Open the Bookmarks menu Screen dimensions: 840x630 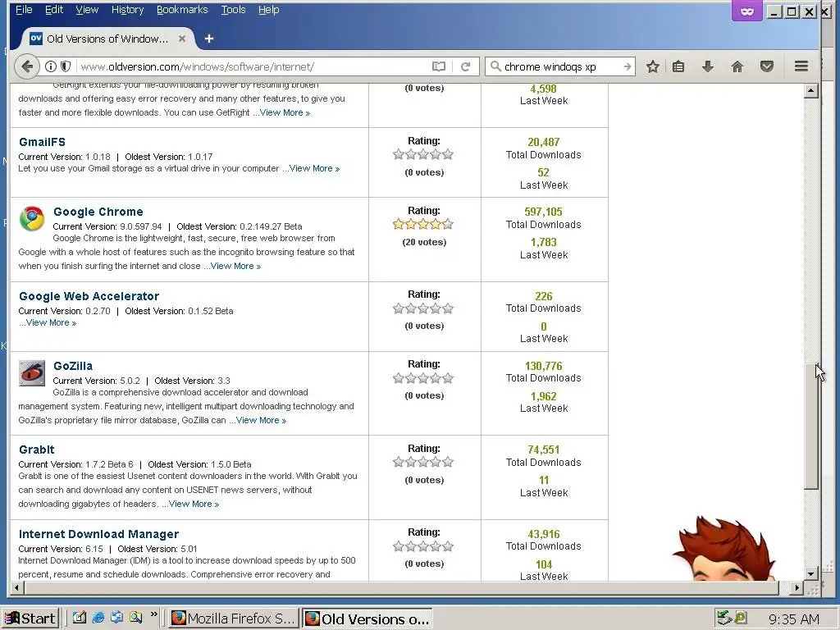(182, 10)
